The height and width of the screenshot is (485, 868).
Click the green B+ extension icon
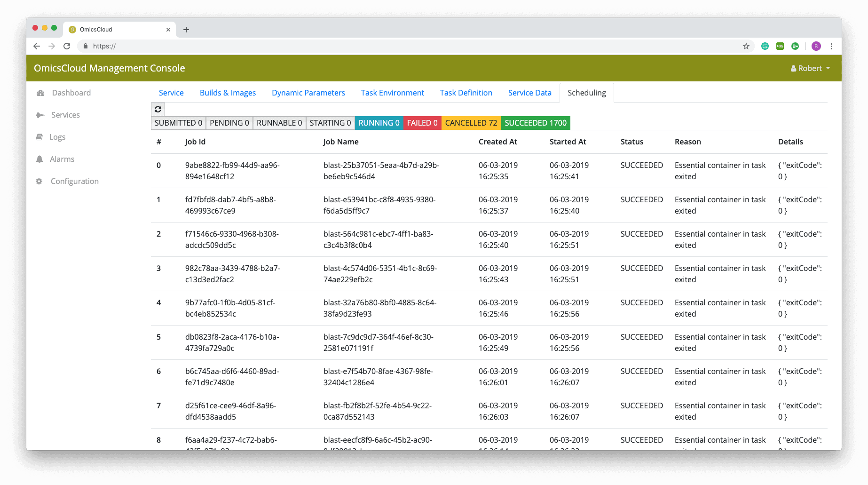795,46
